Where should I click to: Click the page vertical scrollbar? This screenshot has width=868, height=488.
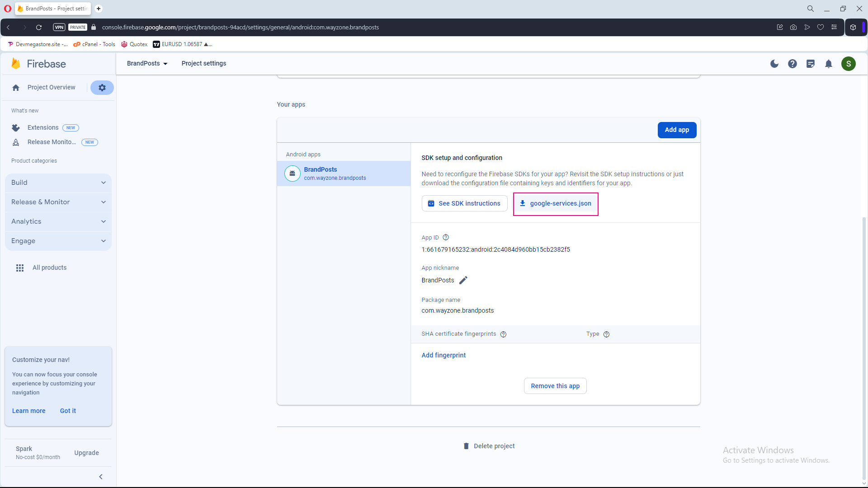tap(864, 348)
